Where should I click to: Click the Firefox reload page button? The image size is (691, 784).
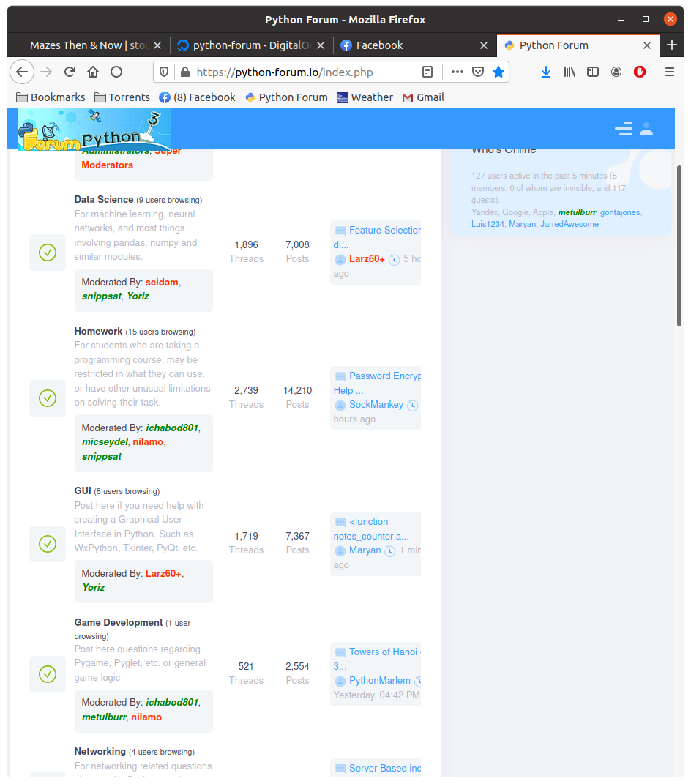pos(70,72)
